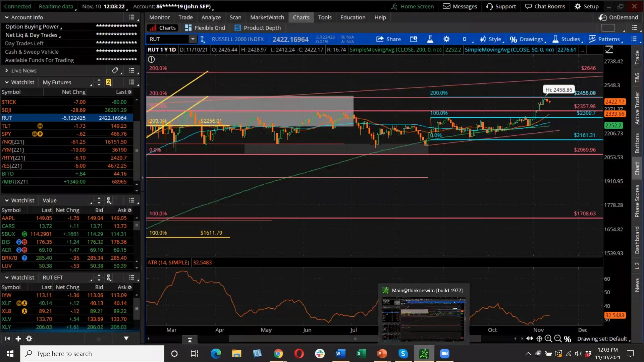This screenshot has width=644, height=362.
Task: Collapse left sidebar with arrow-bar icon
Action: [x=7, y=339]
